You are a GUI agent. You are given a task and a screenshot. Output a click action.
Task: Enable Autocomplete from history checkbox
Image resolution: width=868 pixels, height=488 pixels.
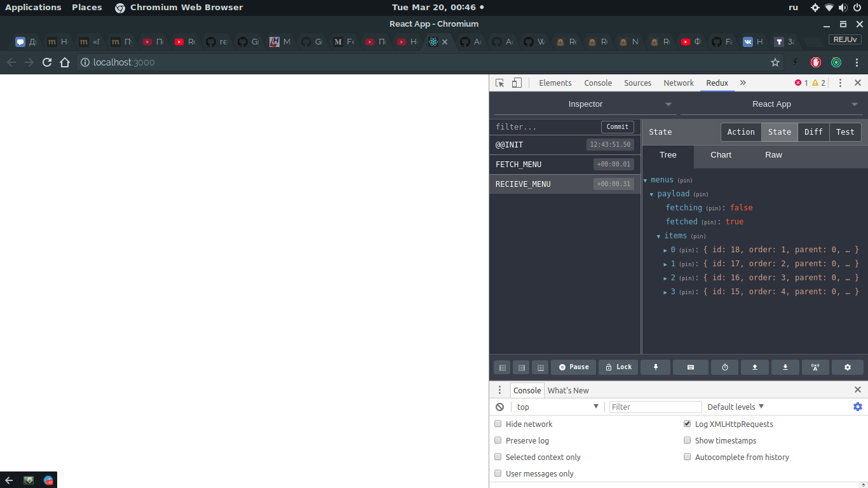(687, 457)
